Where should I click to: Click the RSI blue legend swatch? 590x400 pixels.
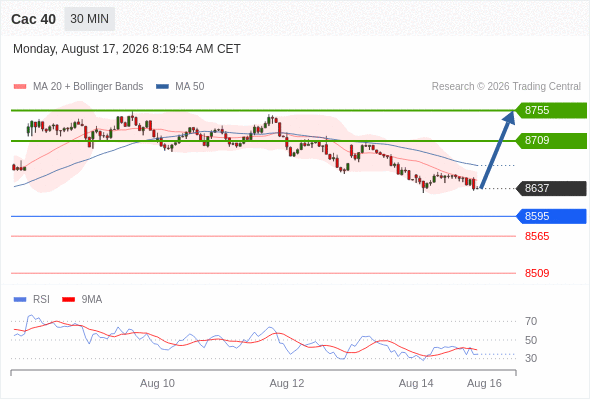point(20,300)
